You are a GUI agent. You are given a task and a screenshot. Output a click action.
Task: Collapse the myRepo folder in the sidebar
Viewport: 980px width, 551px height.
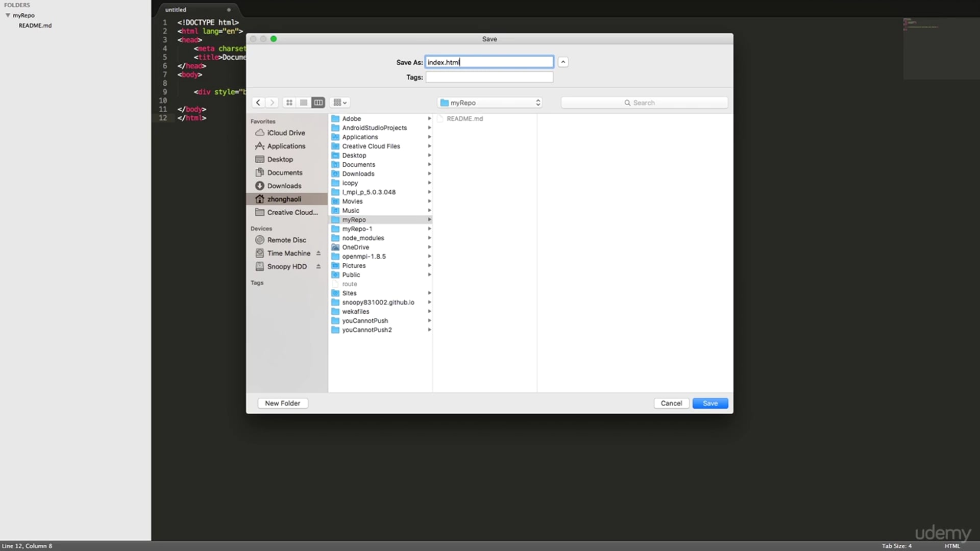click(x=8, y=15)
